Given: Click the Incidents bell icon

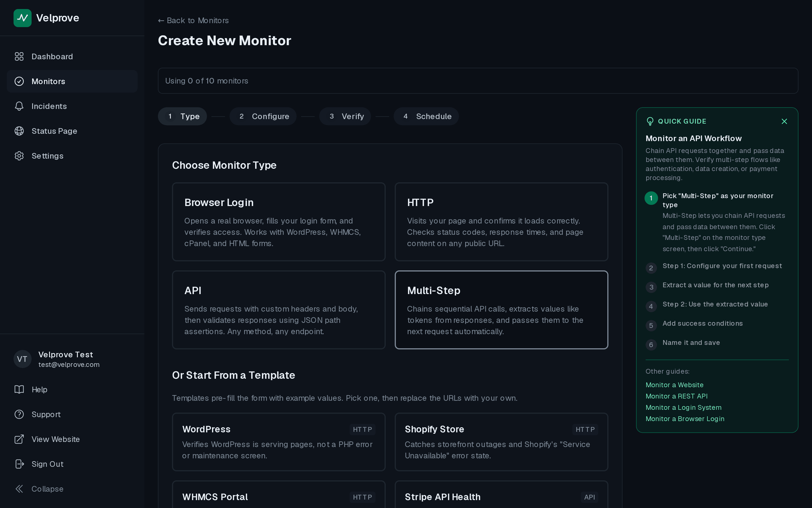Looking at the screenshot, I should click(x=19, y=106).
